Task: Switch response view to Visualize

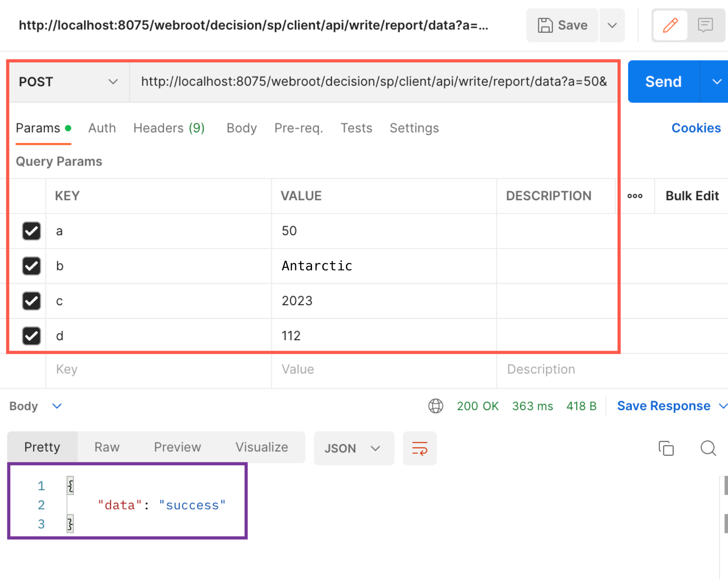Action: (x=262, y=447)
